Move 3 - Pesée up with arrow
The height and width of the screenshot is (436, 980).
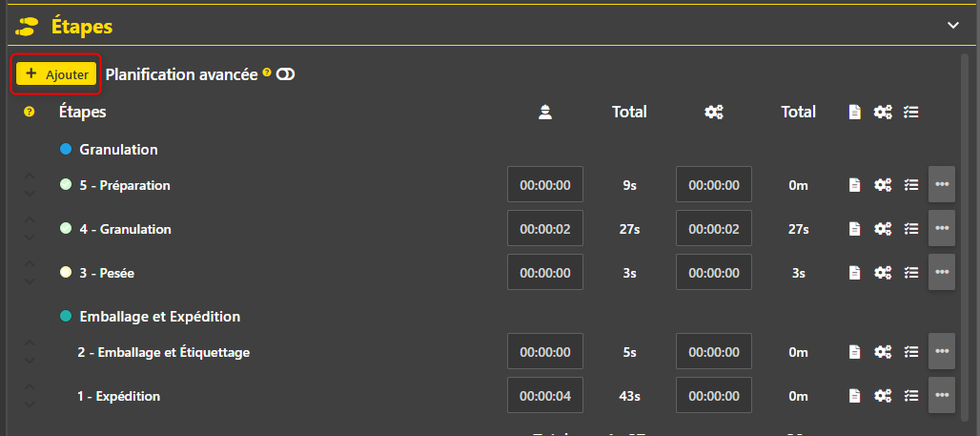[29, 264]
